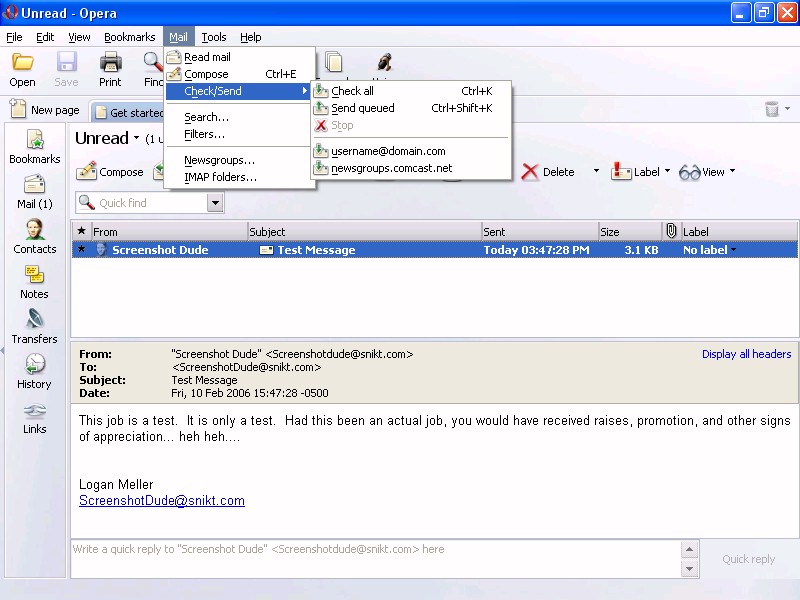Image resolution: width=800 pixels, height=600 pixels.
Task: Click the attachment paperclip column header
Action: (671, 231)
